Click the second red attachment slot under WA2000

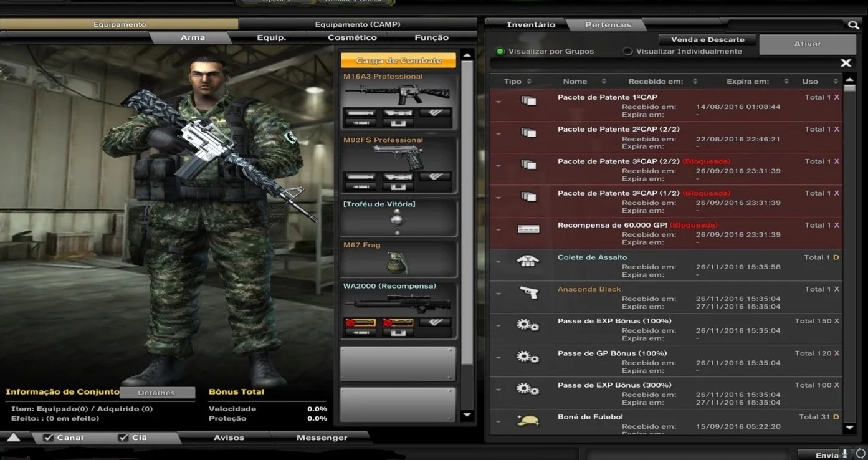[398, 322]
